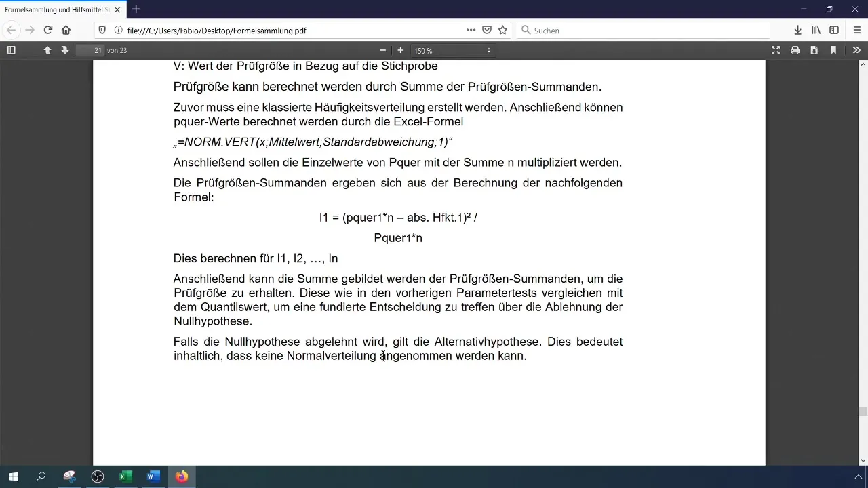Image resolution: width=868 pixels, height=488 pixels.
Task: Save page to Pocket
Action: pyautogui.click(x=487, y=30)
